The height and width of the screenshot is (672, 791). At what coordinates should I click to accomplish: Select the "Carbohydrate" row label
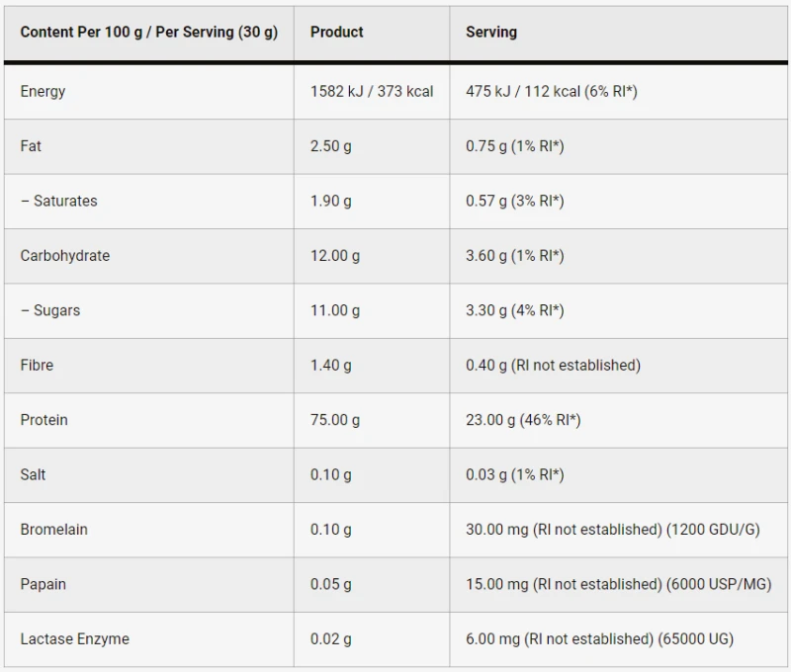coord(64,256)
